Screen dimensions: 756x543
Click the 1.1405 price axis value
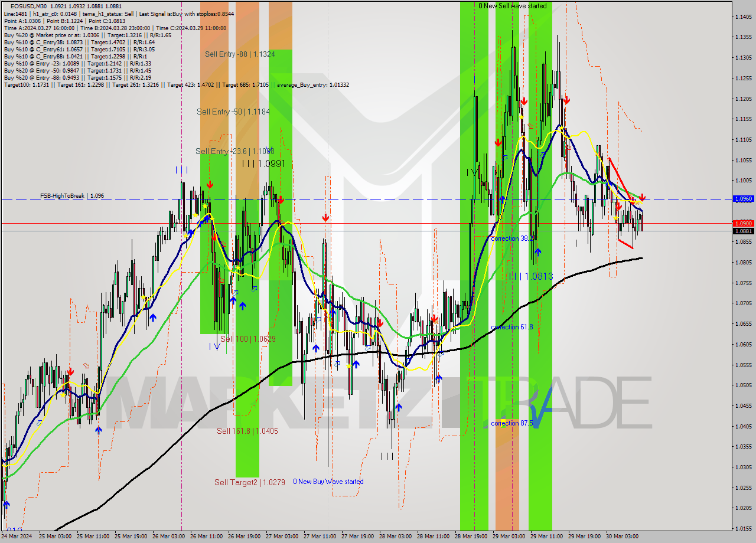(743, 17)
